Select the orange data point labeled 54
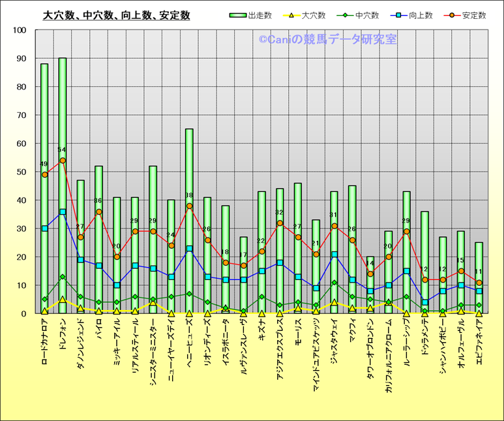 coord(63,161)
